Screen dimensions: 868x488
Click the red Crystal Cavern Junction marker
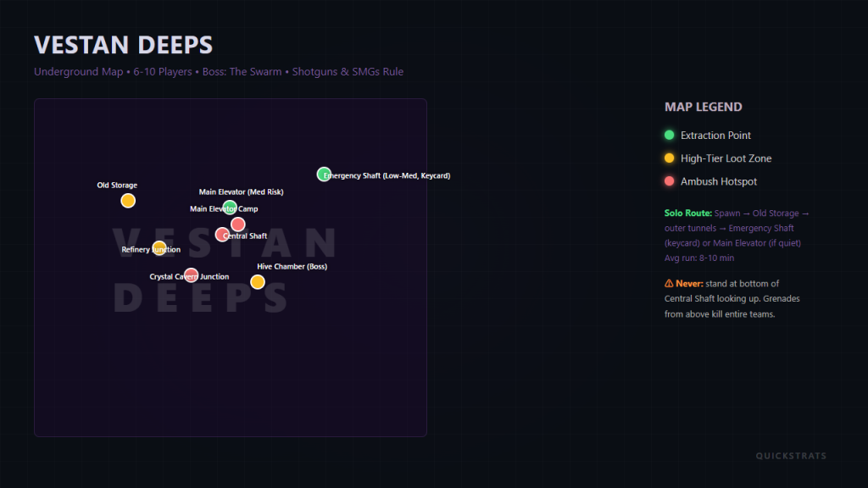pyautogui.click(x=191, y=275)
